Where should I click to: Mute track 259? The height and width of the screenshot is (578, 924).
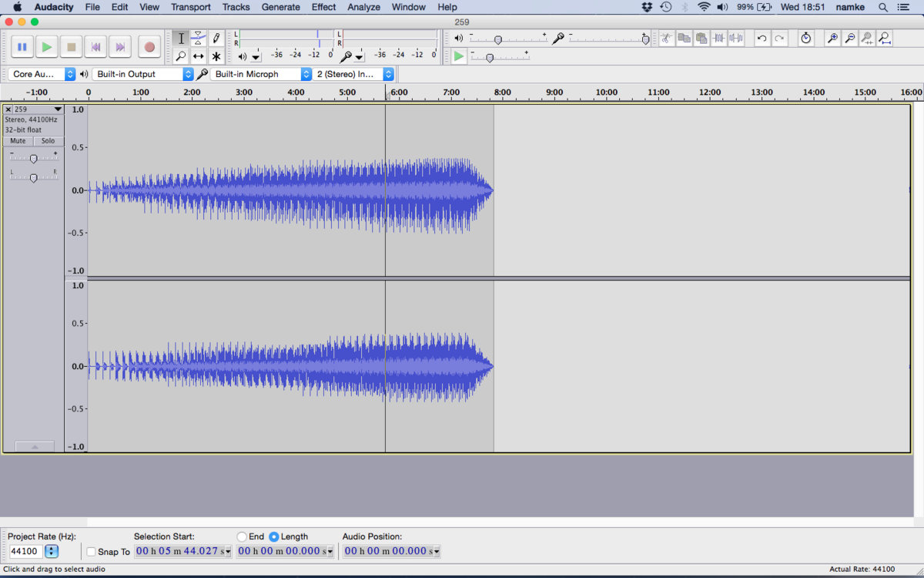tap(18, 141)
